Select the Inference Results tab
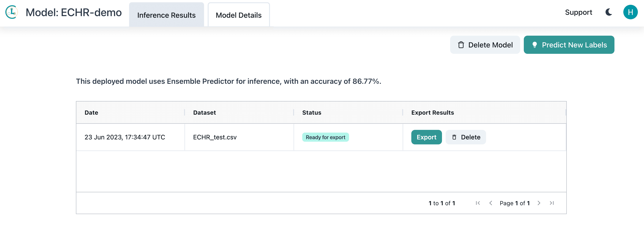 click(166, 15)
